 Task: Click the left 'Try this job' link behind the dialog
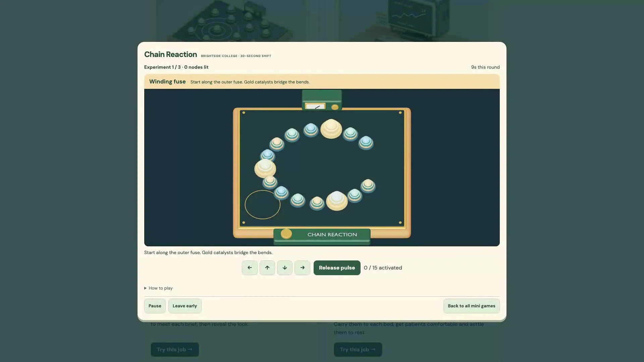click(x=175, y=349)
